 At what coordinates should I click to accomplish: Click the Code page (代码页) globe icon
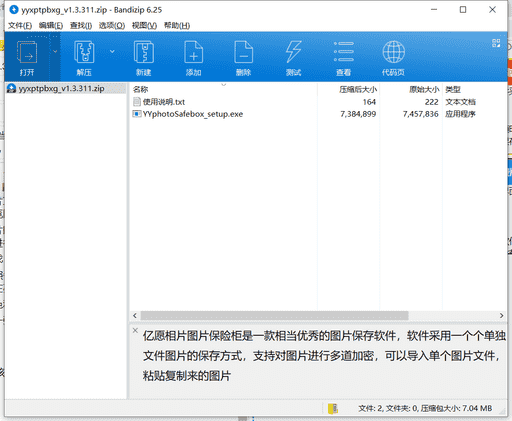[x=394, y=52]
